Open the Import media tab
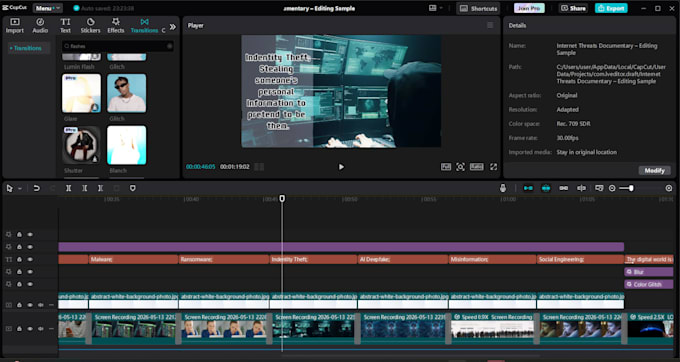The image size is (680, 362). [14, 26]
